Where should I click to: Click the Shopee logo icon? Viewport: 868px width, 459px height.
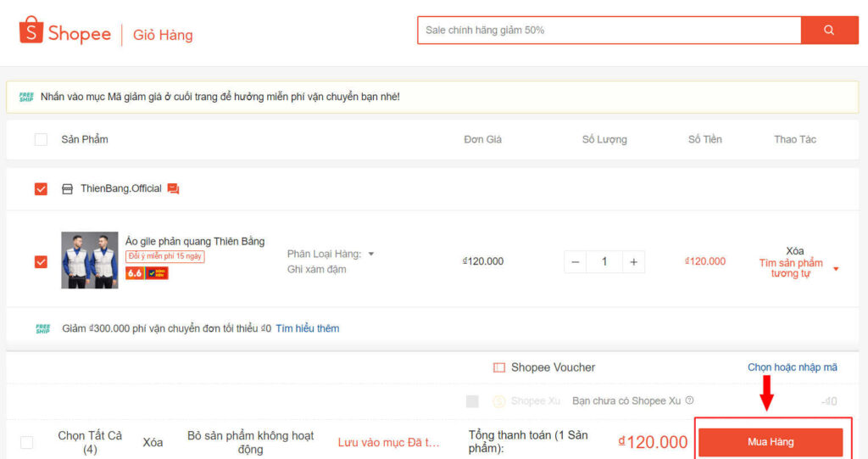(31, 31)
